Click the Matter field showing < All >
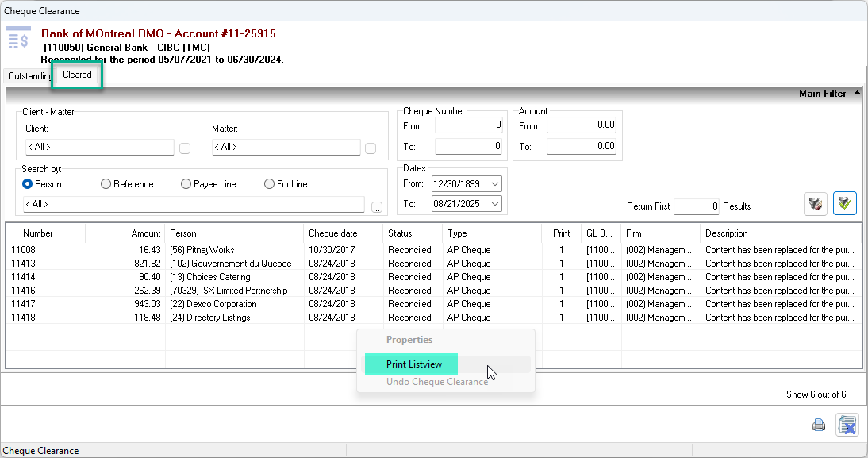Viewport: 868px width, 458px height. click(286, 147)
